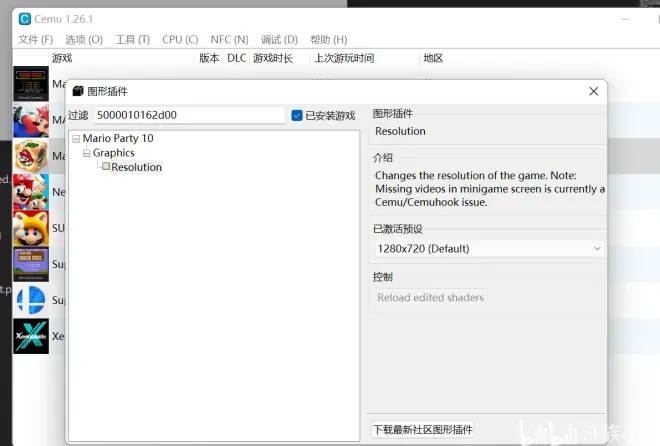Open the 文件 (F) menu
The image size is (660, 446).
(x=35, y=40)
